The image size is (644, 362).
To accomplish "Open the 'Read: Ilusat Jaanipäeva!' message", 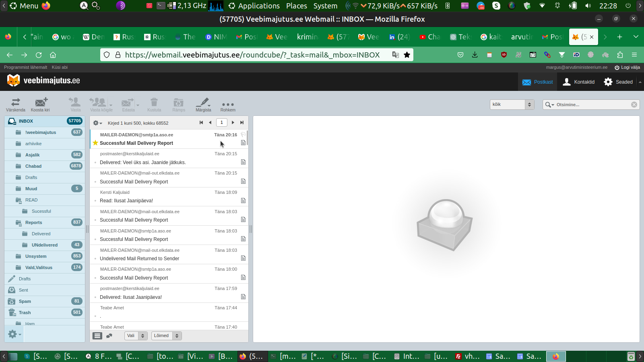I will pyautogui.click(x=169, y=197).
